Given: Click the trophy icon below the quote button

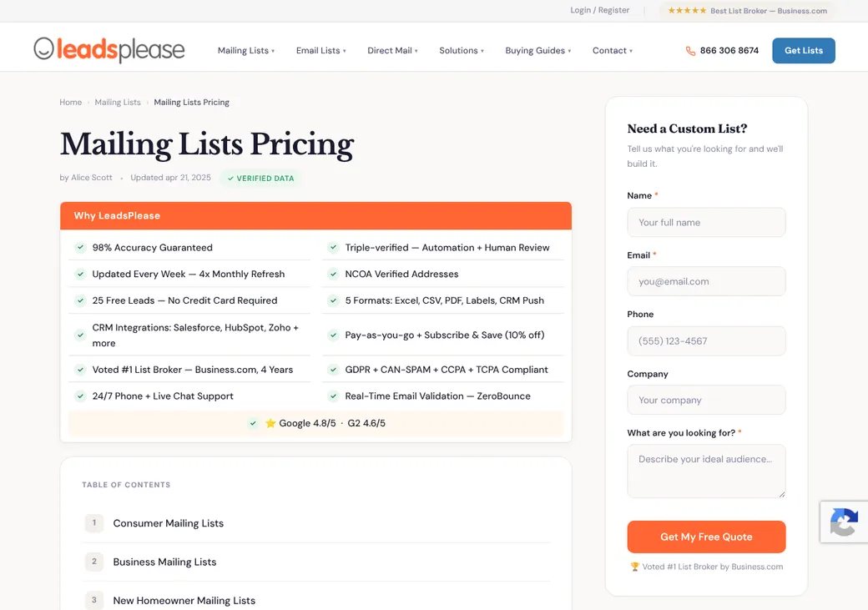Looking at the screenshot, I should (x=634, y=567).
